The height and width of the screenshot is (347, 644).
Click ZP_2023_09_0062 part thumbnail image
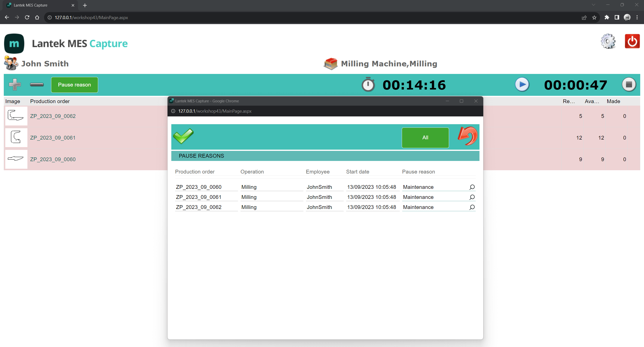tap(16, 116)
